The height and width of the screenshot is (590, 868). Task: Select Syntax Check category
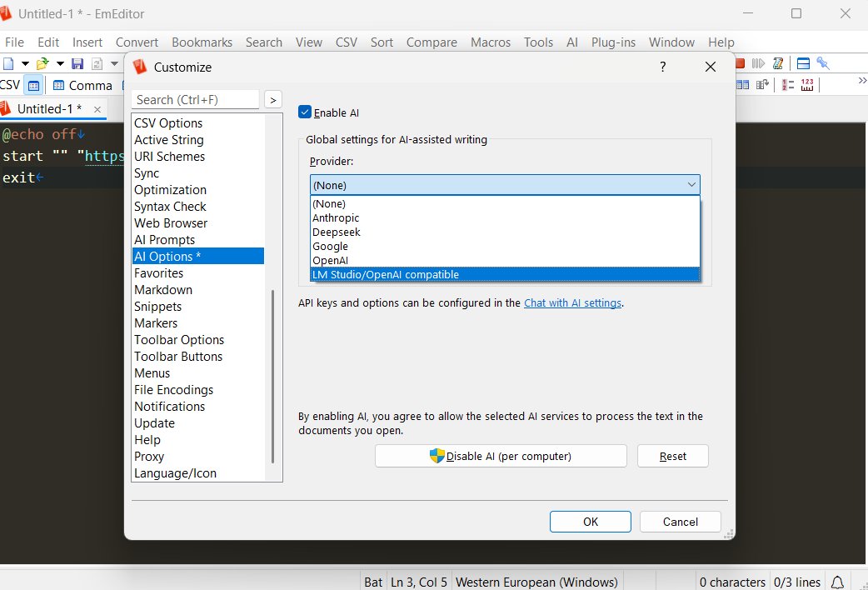tap(198, 206)
